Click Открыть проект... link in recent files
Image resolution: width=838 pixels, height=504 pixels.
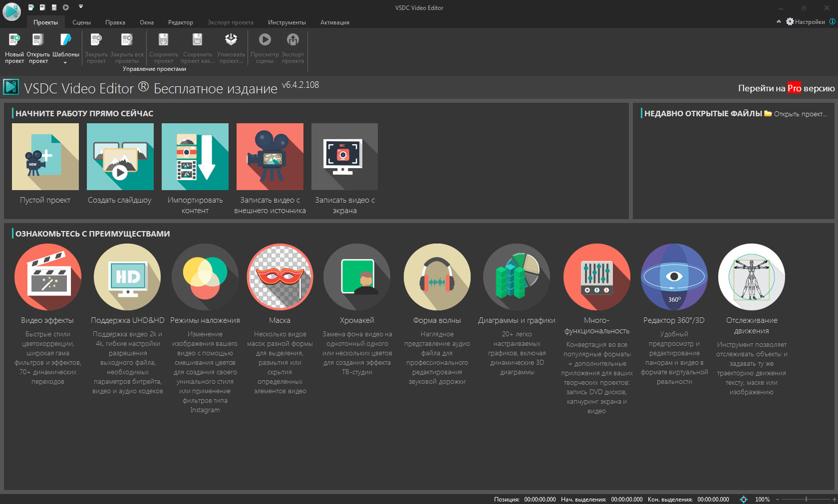click(796, 114)
